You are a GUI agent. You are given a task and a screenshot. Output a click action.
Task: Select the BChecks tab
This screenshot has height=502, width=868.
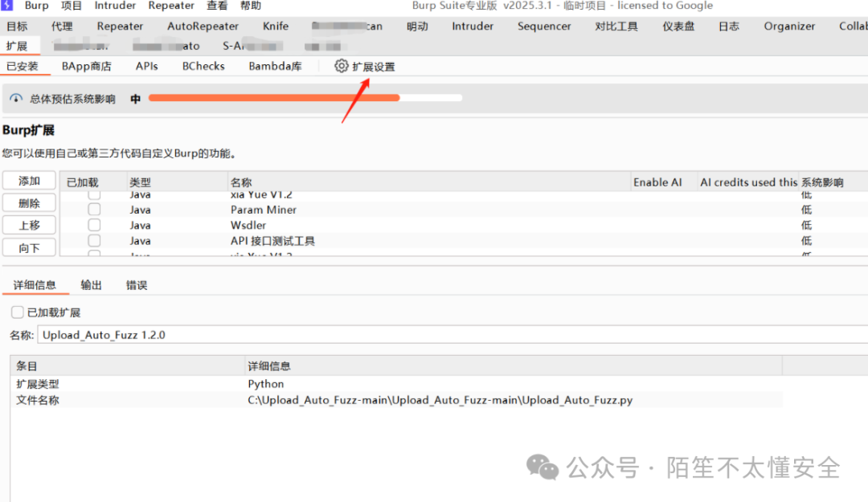tap(203, 66)
